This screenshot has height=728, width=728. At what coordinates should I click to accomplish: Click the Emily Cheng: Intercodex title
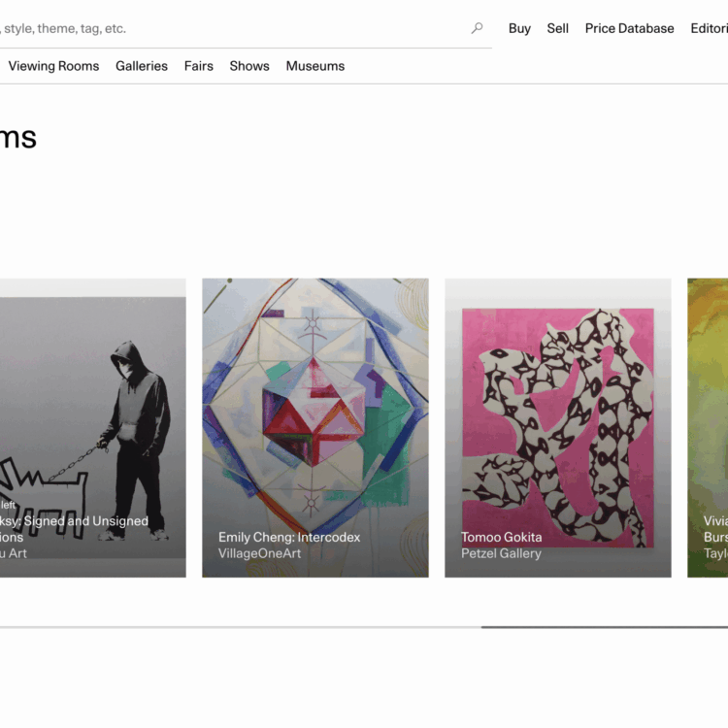coord(289,537)
